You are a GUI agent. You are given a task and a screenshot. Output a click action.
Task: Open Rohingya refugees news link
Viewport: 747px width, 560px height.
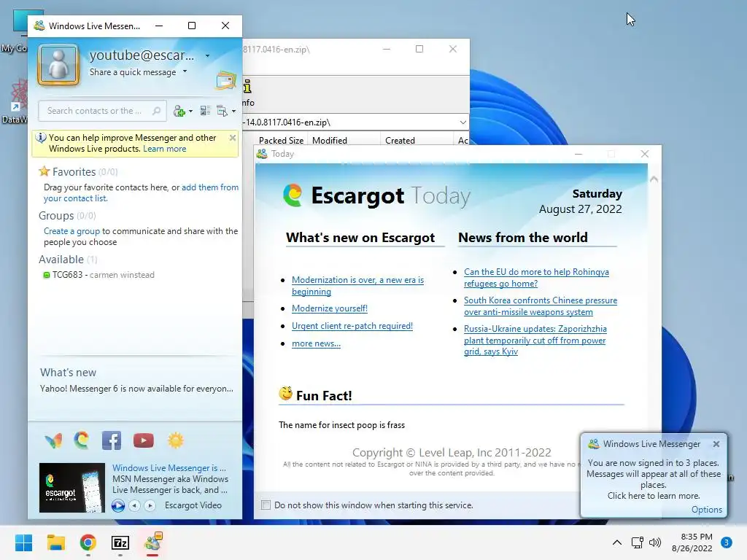[536, 278]
